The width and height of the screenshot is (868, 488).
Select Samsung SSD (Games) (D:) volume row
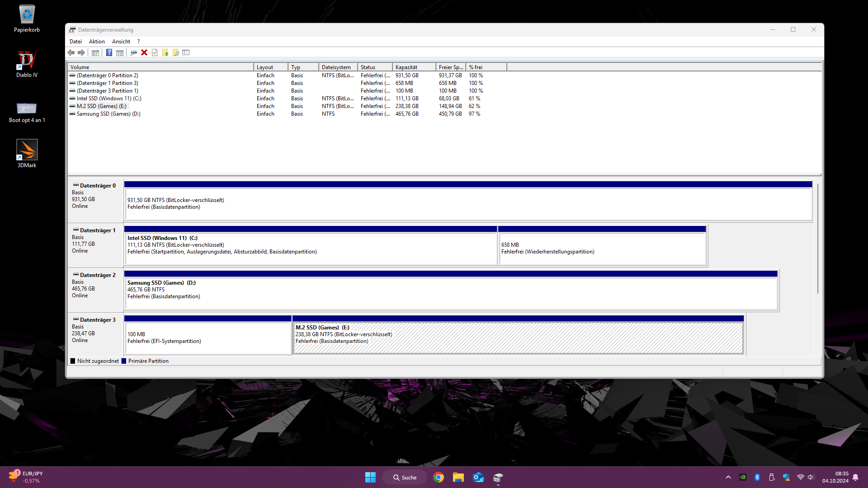(x=108, y=114)
